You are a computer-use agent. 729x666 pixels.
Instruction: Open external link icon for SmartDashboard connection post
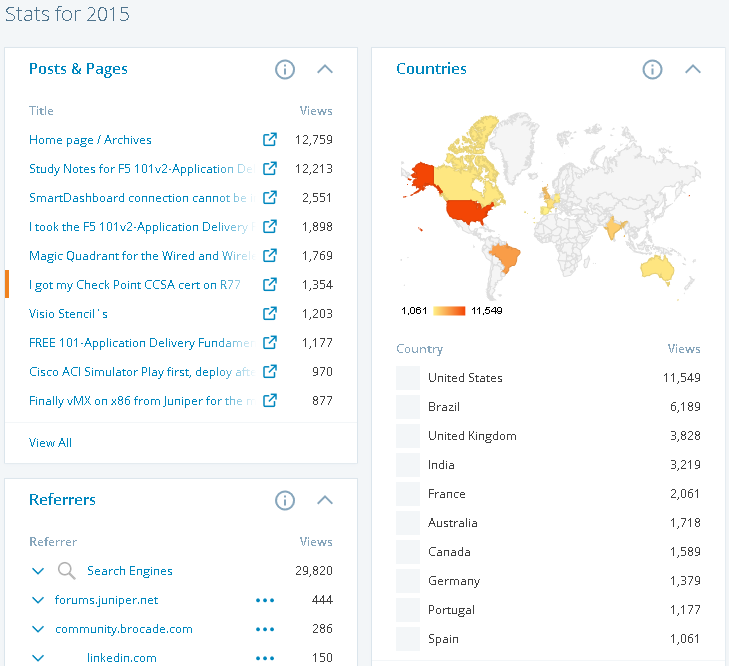click(x=270, y=198)
